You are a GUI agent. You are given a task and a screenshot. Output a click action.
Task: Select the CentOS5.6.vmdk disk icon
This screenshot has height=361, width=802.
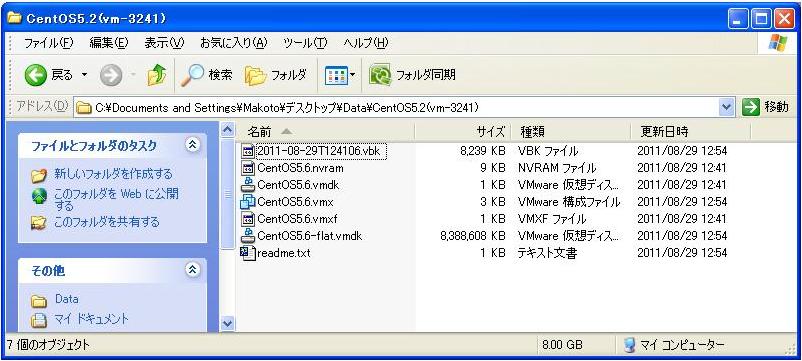pos(248,185)
